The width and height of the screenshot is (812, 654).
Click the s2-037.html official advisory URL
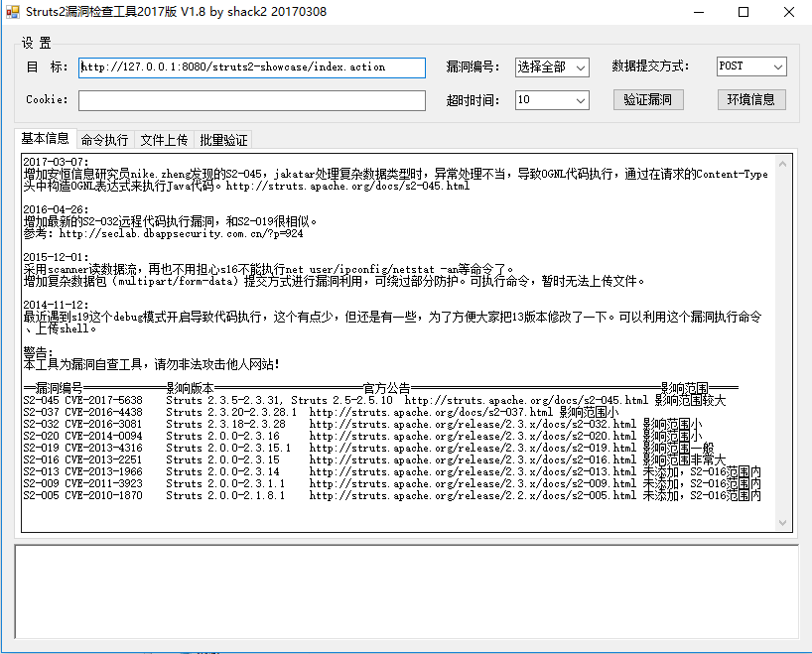pyautogui.click(x=432, y=412)
